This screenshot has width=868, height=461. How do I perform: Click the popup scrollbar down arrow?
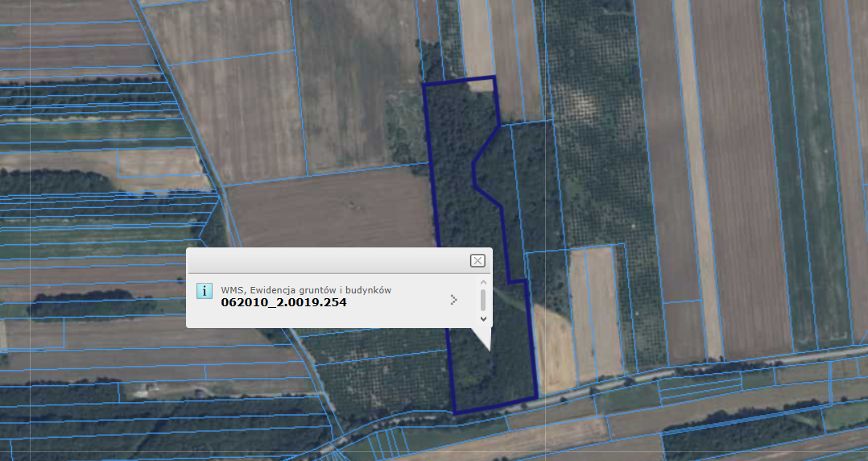[x=483, y=318]
